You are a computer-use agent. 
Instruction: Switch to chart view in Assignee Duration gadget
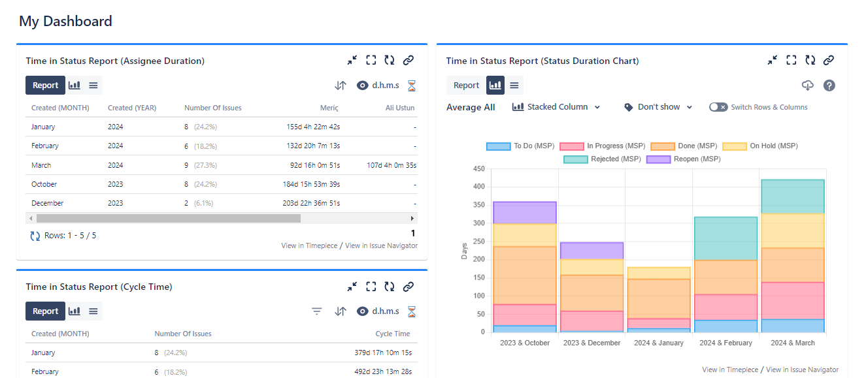(x=75, y=86)
